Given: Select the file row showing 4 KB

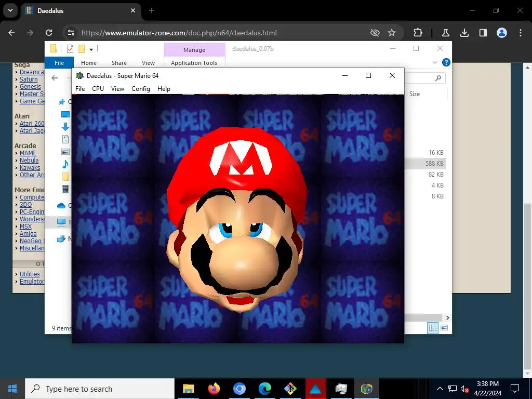Looking at the screenshot, I should click(425, 185).
